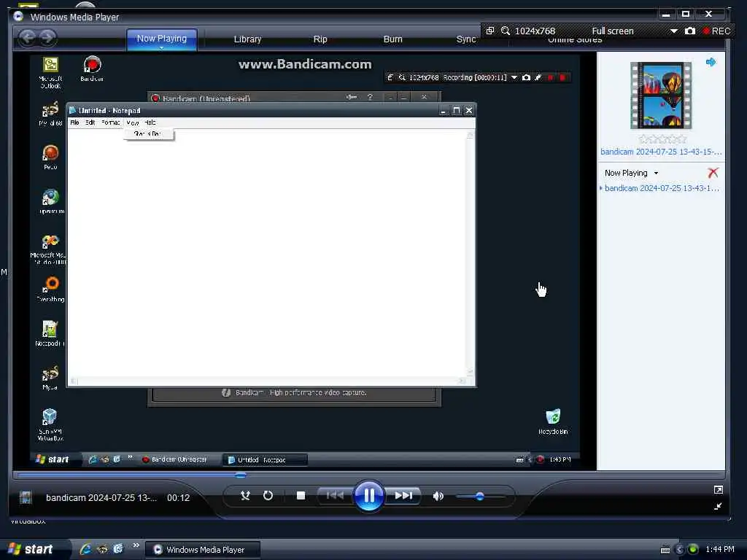
Task: Click the blue arrow in the playlist pane
Action: (711, 62)
